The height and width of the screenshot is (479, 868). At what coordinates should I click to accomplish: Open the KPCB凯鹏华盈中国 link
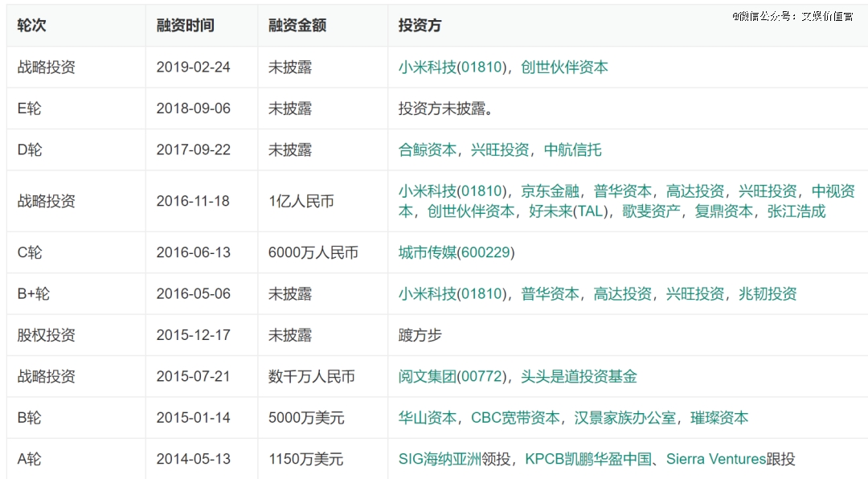pyautogui.click(x=588, y=459)
